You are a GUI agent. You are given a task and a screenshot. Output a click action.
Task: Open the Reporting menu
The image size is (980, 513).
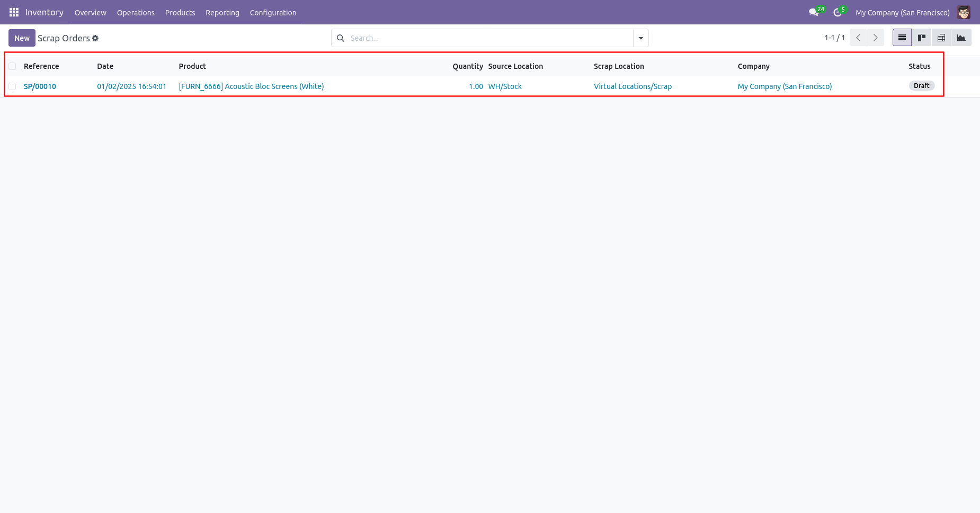pos(222,13)
